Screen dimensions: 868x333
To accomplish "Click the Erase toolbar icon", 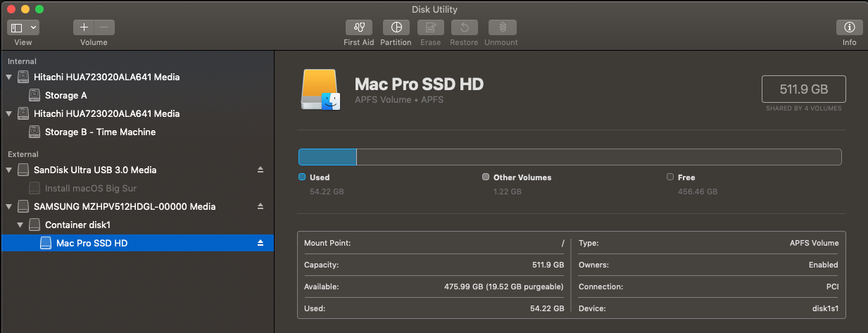I will [430, 27].
